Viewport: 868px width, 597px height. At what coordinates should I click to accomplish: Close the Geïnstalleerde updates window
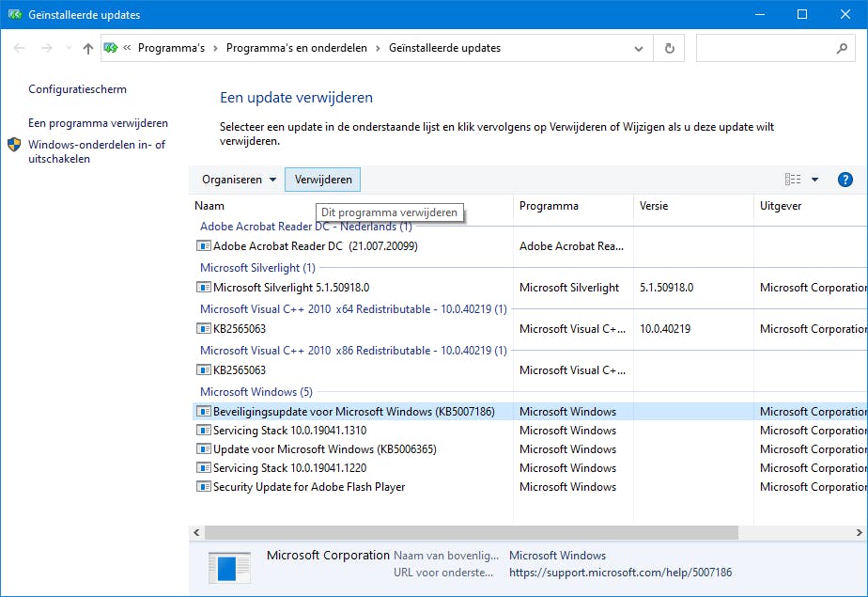(845, 14)
